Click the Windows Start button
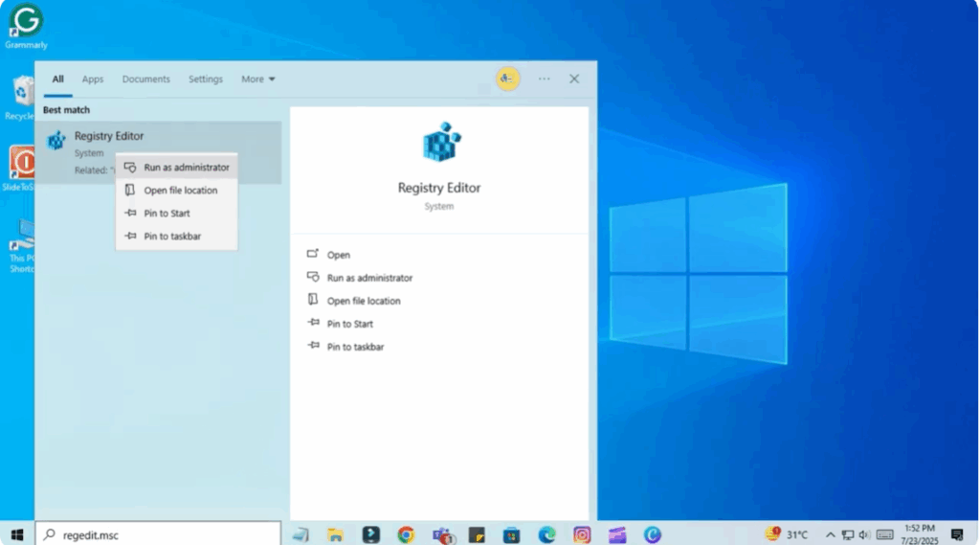The height and width of the screenshot is (545, 980). pyautogui.click(x=16, y=534)
